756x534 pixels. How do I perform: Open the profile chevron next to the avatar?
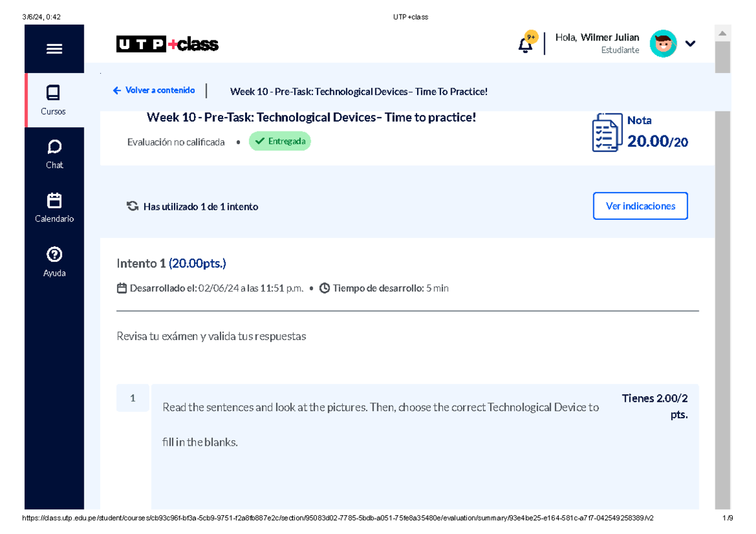click(x=690, y=43)
